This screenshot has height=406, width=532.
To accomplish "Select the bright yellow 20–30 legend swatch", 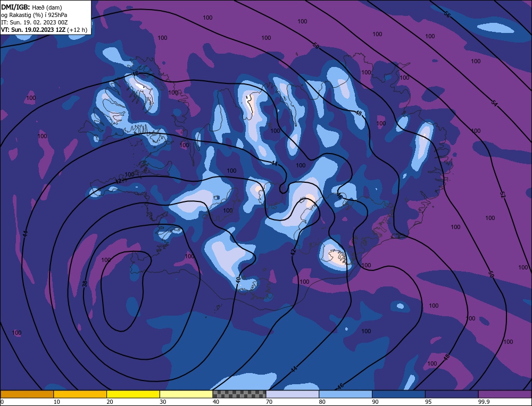I will click(133, 394).
